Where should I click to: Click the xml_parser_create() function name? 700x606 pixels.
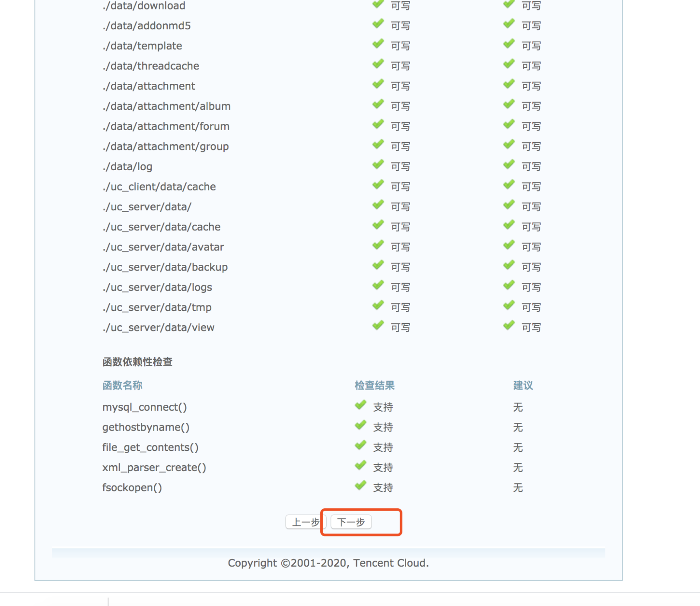[x=154, y=468]
